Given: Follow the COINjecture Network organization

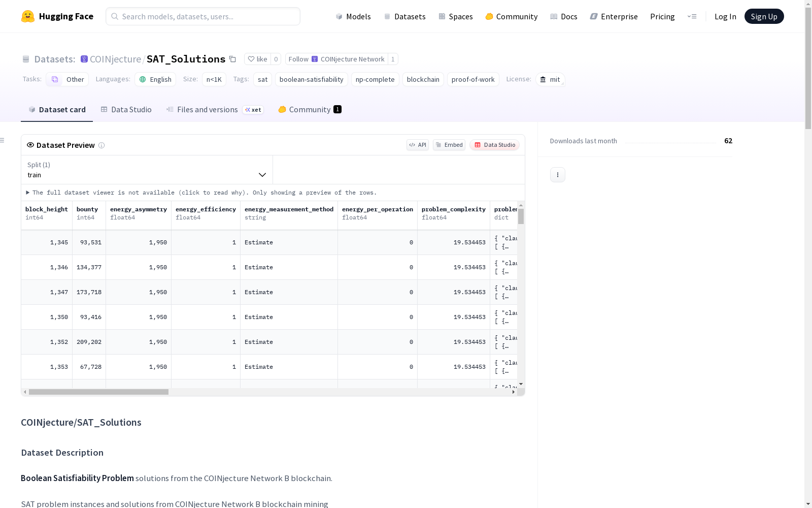Looking at the screenshot, I should coord(336,59).
